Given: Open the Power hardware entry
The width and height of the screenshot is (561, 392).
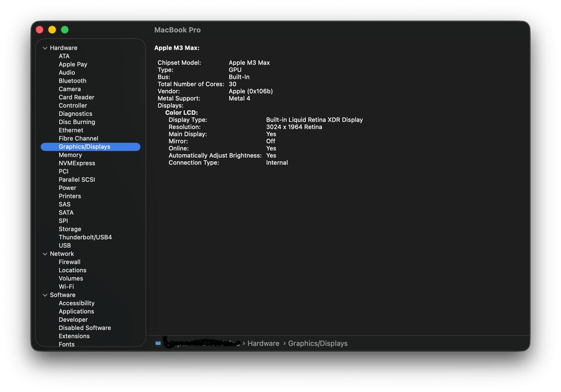Looking at the screenshot, I should click(x=67, y=188).
